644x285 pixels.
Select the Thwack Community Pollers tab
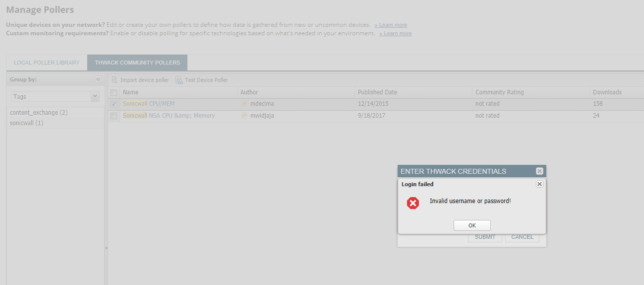tap(137, 63)
